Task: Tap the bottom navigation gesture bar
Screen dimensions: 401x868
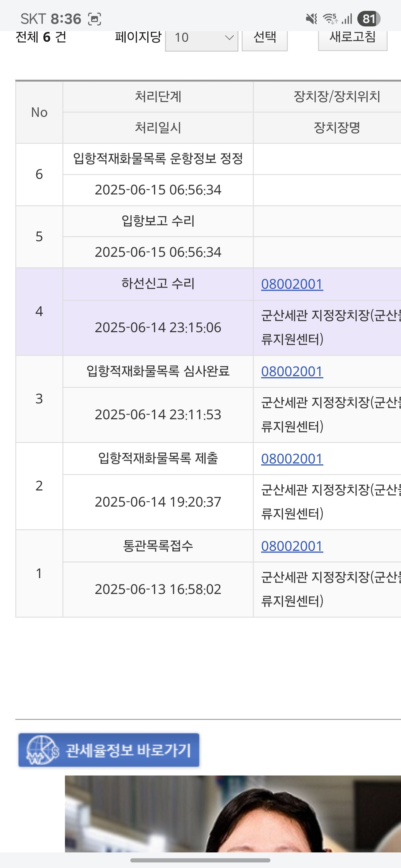Action: 200,860
